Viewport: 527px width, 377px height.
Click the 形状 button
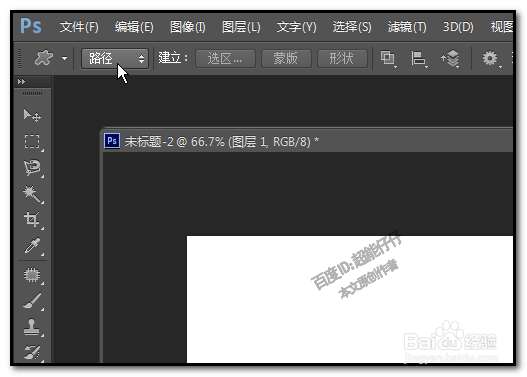342,59
